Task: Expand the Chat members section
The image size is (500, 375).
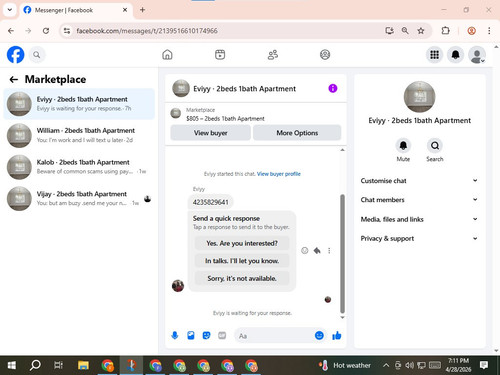Action: coord(419,200)
